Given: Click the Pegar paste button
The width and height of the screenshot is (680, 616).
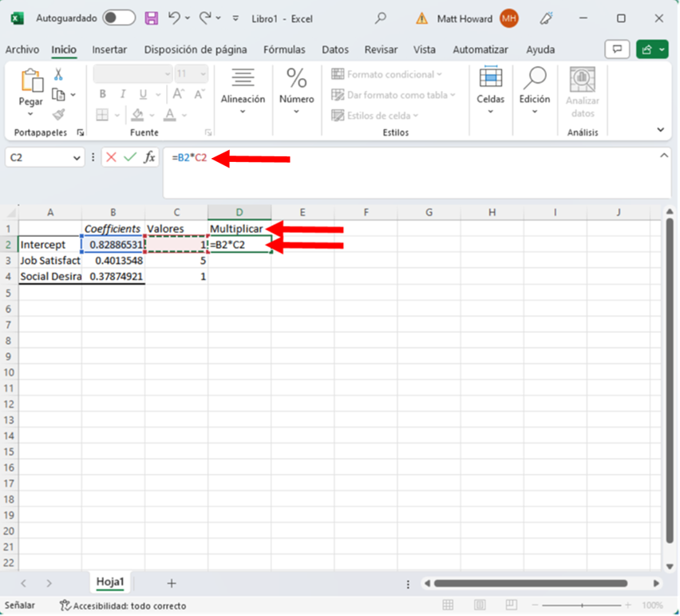Looking at the screenshot, I should pos(31,88).
